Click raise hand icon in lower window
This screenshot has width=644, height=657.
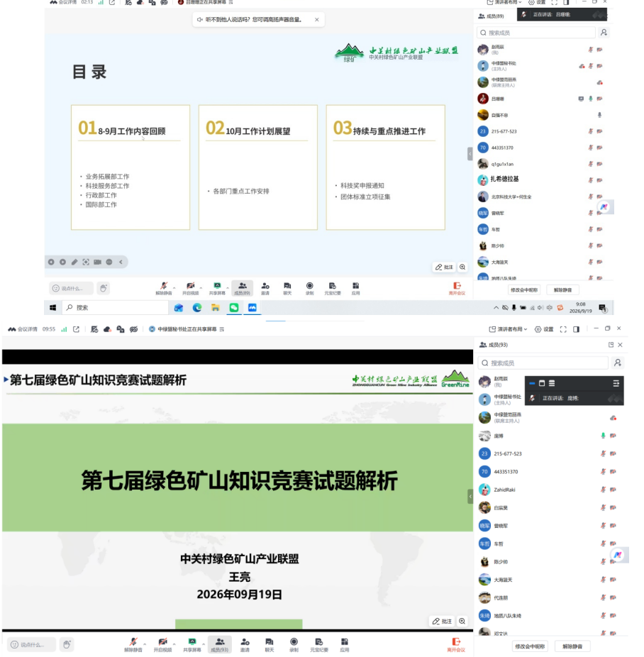pyautogui.click(x=67, y=644)
